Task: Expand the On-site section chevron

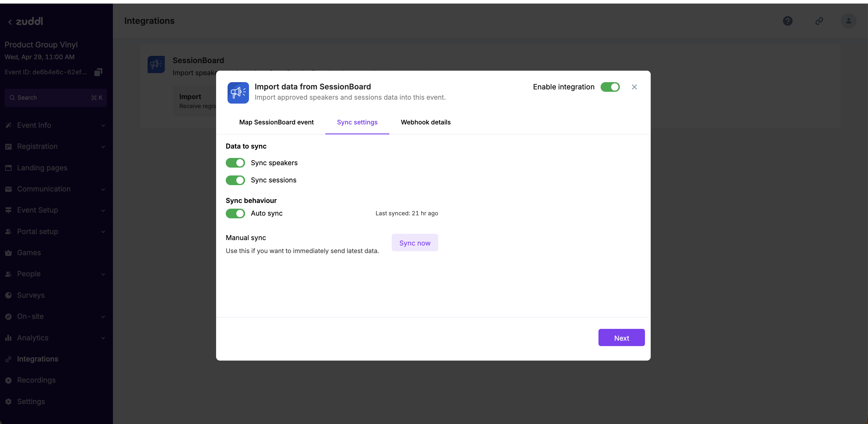Action: coord(103,317)
